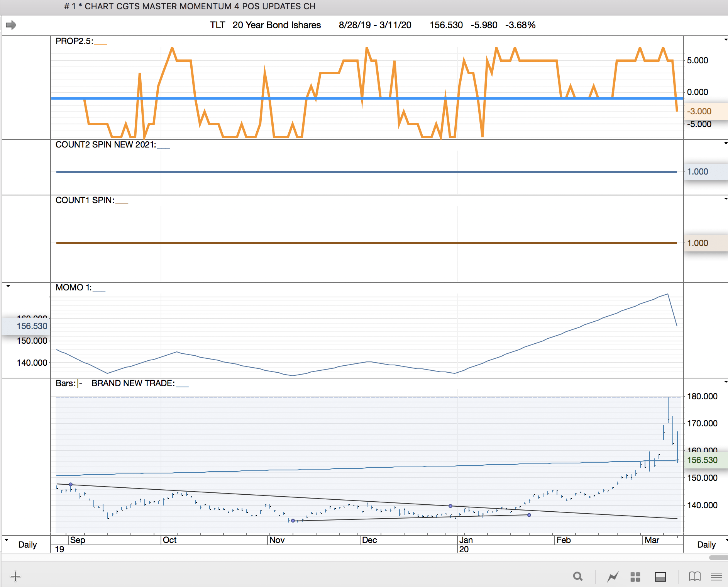Click the arrow icon beside TLT symbol
Image resolution: width=728 pixels, height=587 pixels.
tap(11, 25)
